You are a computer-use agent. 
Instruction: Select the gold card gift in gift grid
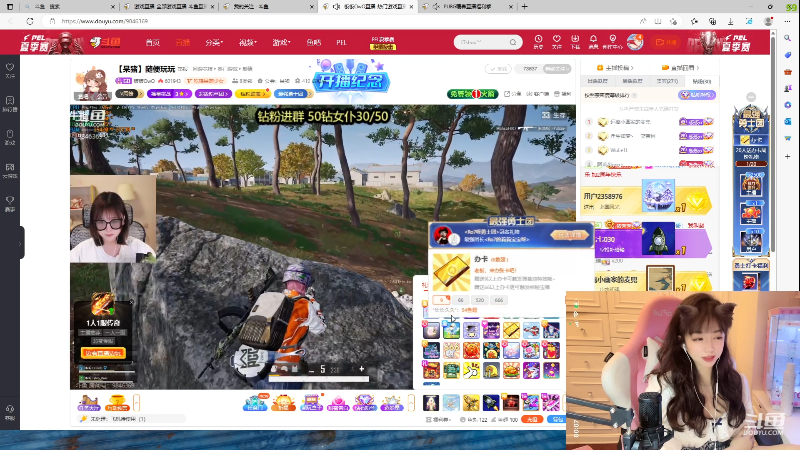pyautogui.click(x=511, y=330)
